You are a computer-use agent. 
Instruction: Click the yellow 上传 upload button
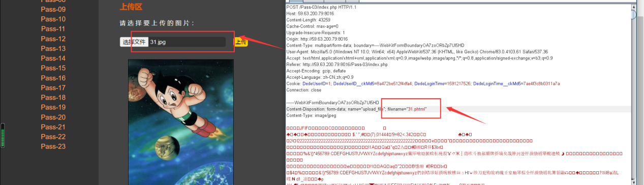point(240,42)
